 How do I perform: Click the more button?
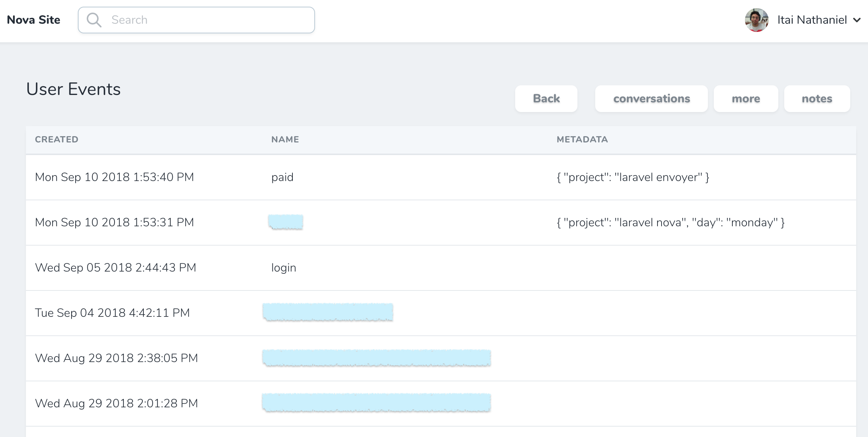(746, 99)
